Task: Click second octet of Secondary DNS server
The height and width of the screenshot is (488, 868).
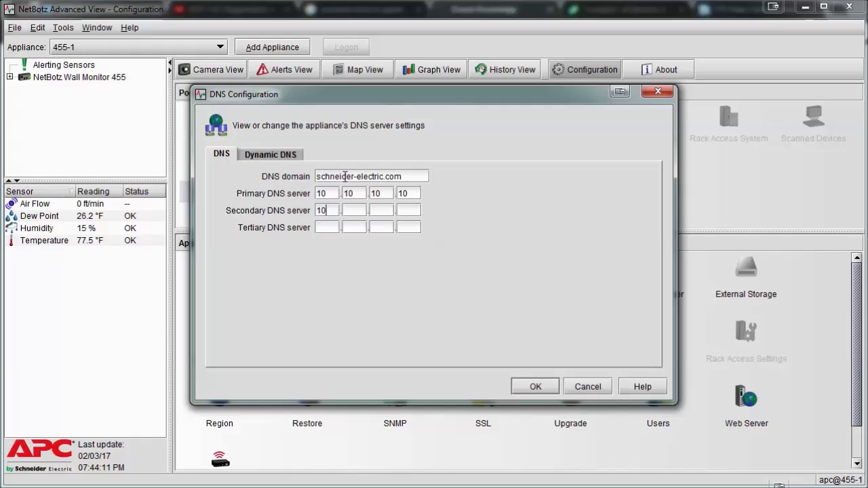Action: [354, 210]
